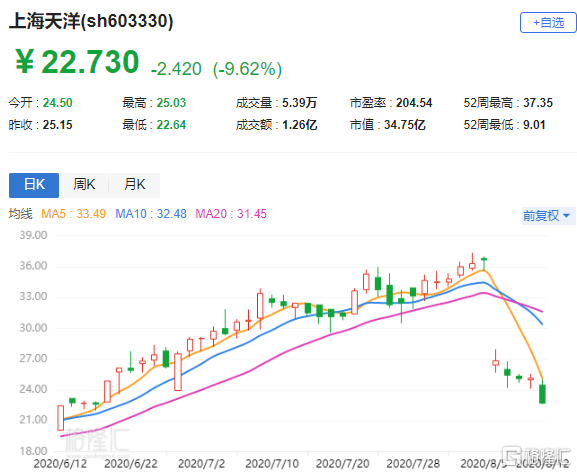Click the tall red candlestick near 24.00–27.00
This screenshot has height=473, width=577.
point(178,372)
